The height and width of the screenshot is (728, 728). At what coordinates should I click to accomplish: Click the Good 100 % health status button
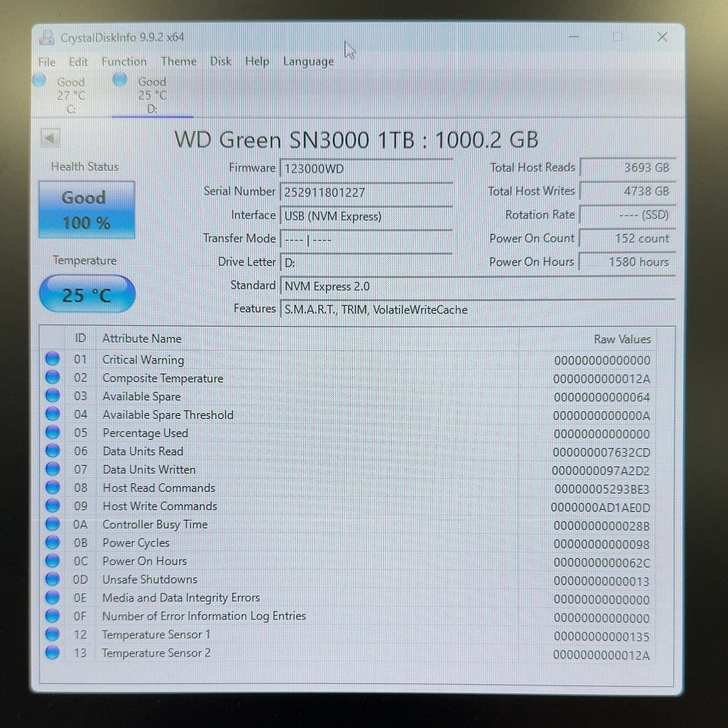86,209
